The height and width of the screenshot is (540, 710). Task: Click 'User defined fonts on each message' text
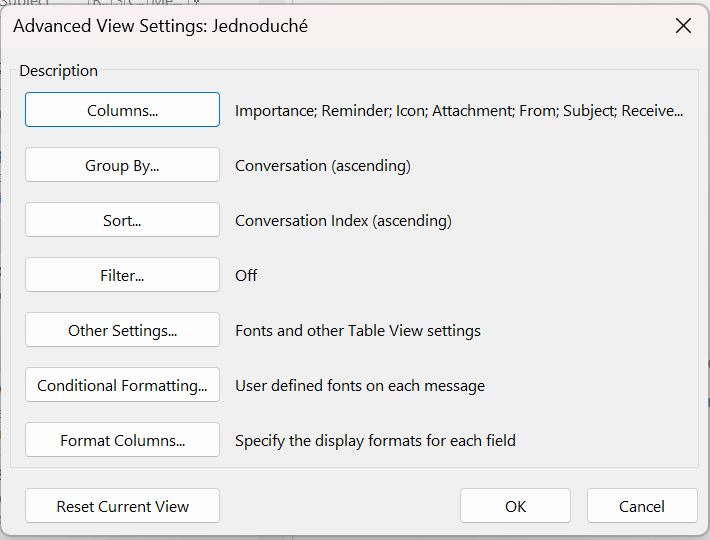tap(360, 386)
